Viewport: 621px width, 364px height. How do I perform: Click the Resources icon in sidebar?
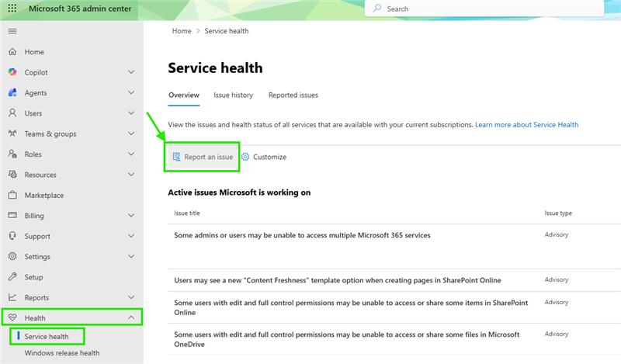click(12, 175)
